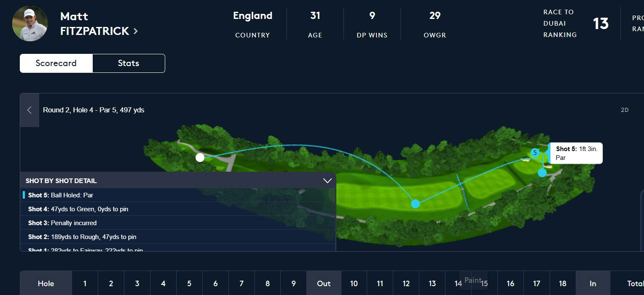The height and width of the screenshot is (295, 644).
Task: Click the numbered 5 shot marker on green
Action: (535, 153)
